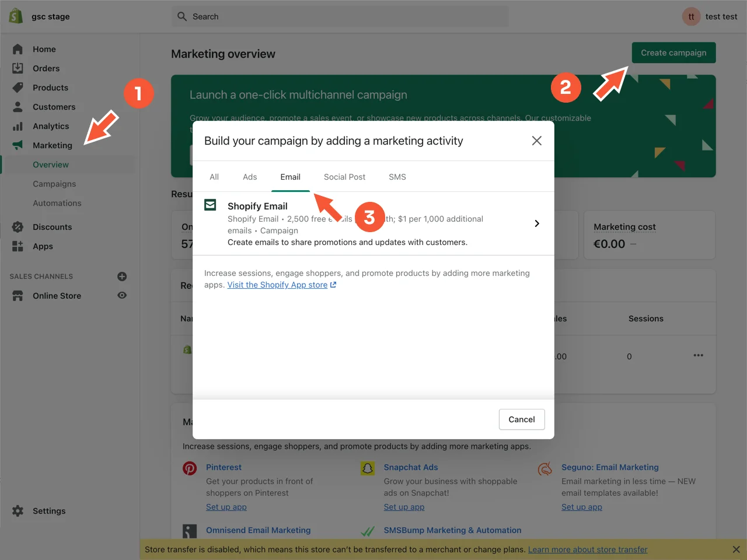Focus the Search input field
This screenshot has height=560, width=747.
pos(340,16)
